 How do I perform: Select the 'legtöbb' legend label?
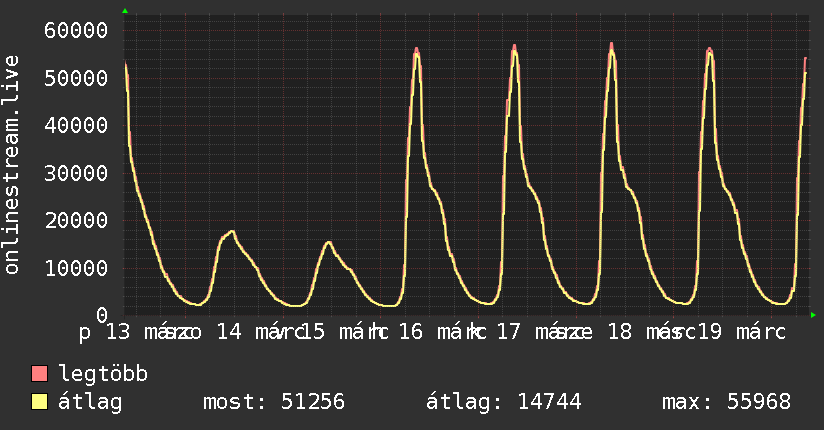tap(103, 373)
